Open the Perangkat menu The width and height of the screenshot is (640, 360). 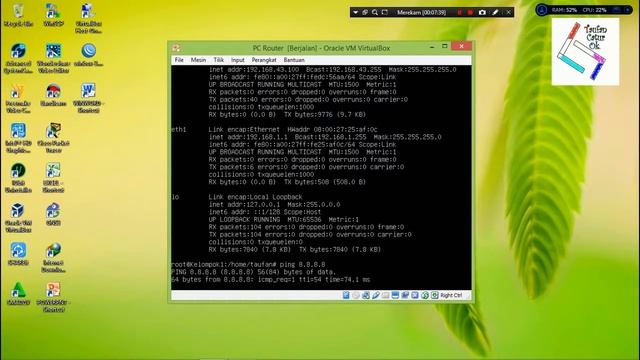click(x=264, y=60)
